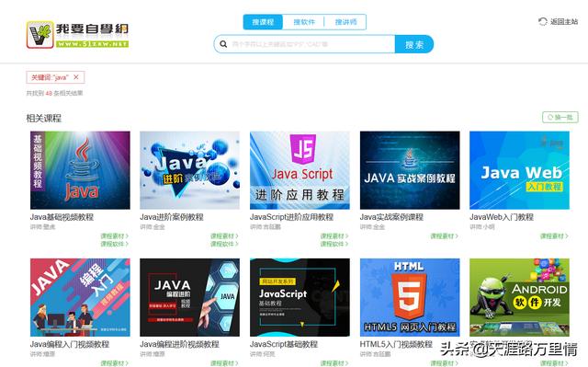Open Java基础视频教程 course thumbnail
Screen dimensions: 588x367
point(80,170)
